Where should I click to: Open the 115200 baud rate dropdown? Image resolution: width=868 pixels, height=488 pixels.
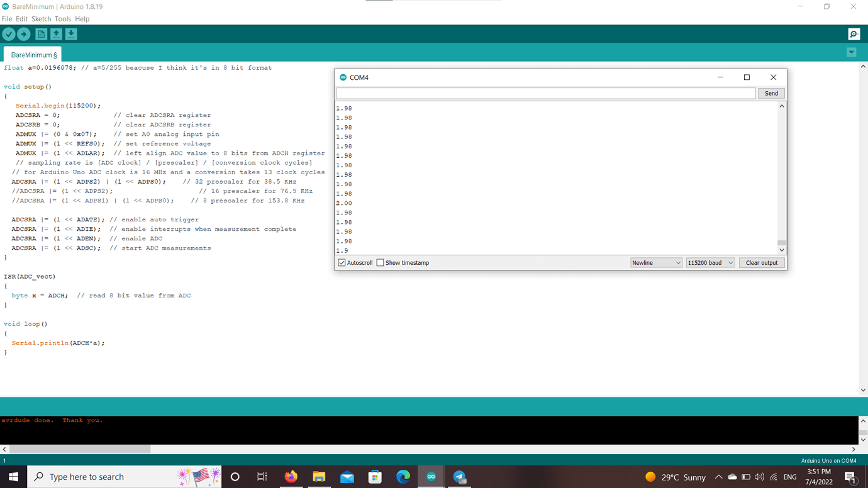pos(710,262)
